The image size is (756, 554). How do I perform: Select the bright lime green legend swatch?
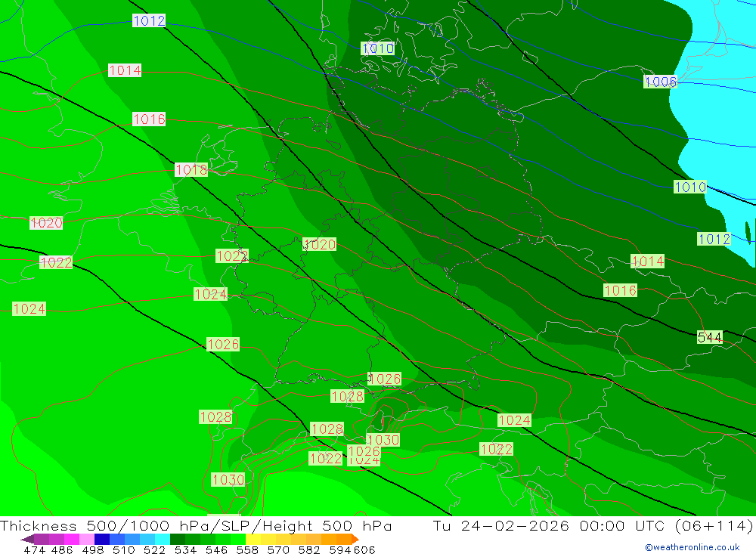coord(237,539)
